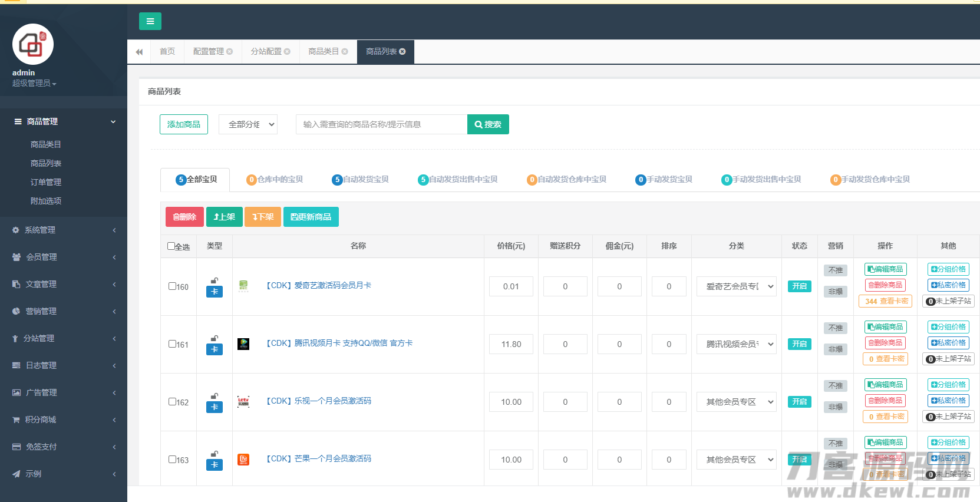980x502 pixels.
Task: Select the checkbox for product 162
Action: pyautogui.click(x=172, y=402)
